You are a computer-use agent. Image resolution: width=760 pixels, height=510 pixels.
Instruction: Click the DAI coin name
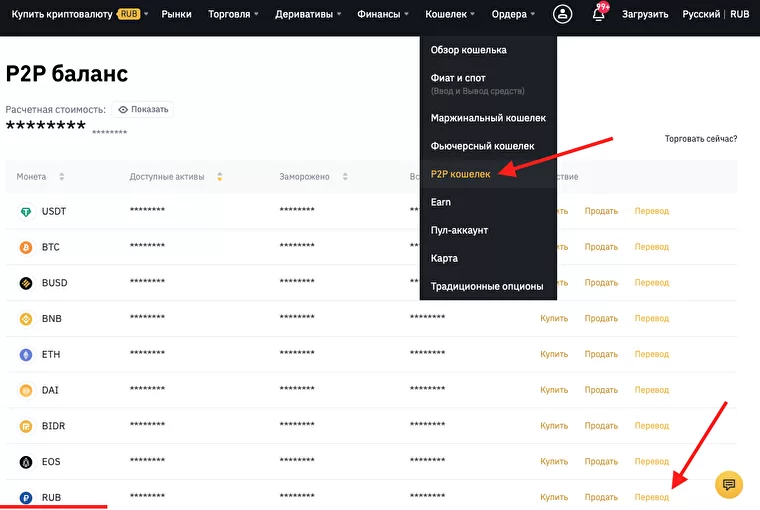[50, 390]
